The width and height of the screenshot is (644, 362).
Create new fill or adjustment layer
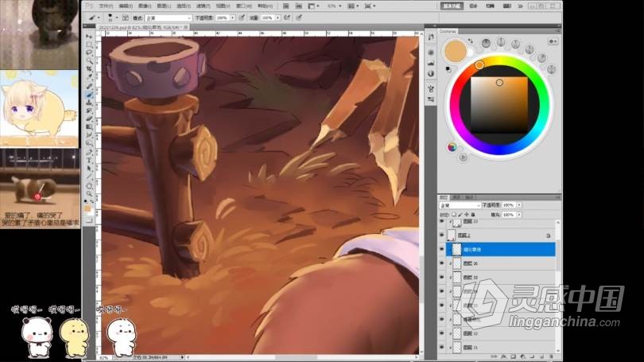(x=523, y=356)
